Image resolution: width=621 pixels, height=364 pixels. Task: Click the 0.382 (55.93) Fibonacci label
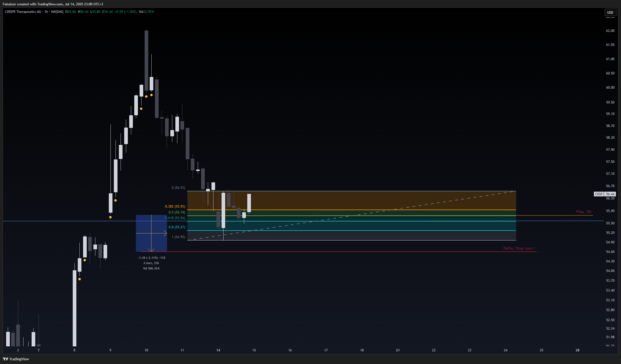(175, 206)
